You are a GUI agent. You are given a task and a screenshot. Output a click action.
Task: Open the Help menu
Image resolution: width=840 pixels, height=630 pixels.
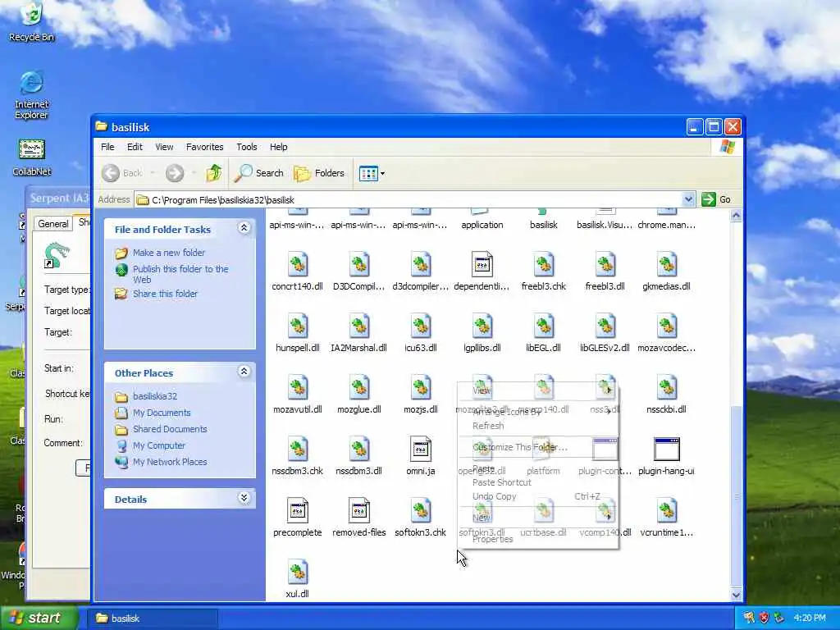click(278, 147)
